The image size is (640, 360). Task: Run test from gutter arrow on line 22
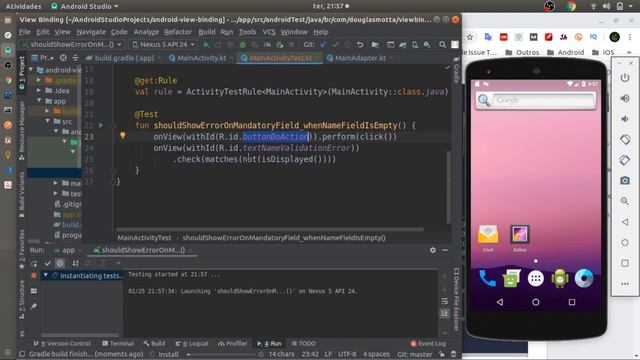(101, 125)
